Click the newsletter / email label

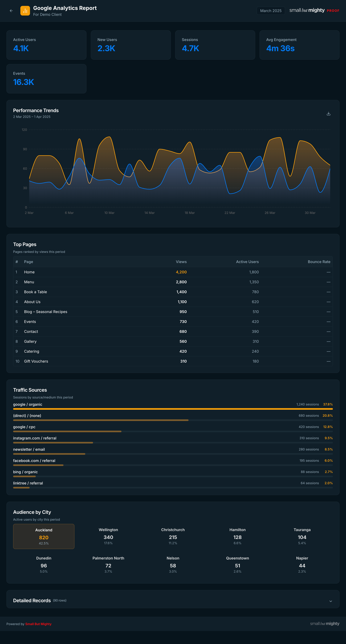29,449
